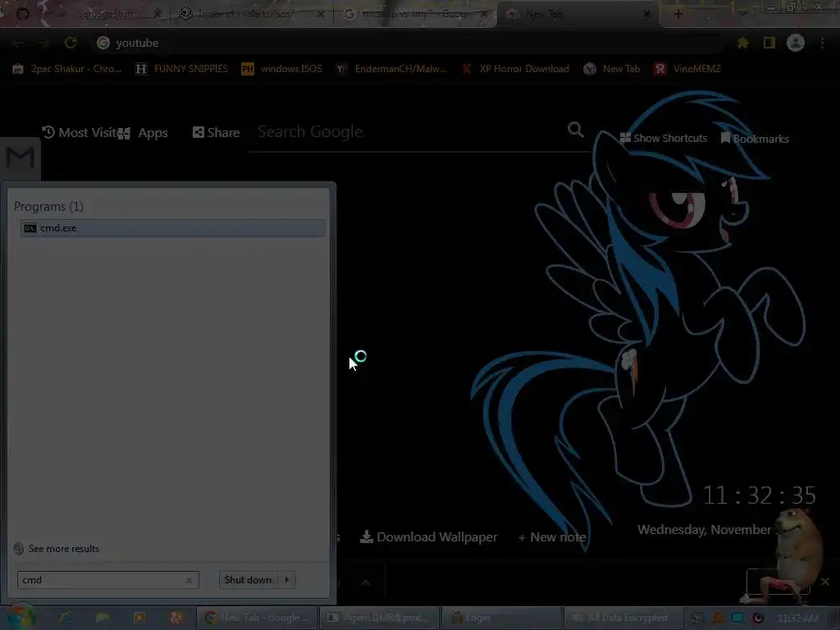
Task: Open the media player taskbar icon
Action: (139, 618)
